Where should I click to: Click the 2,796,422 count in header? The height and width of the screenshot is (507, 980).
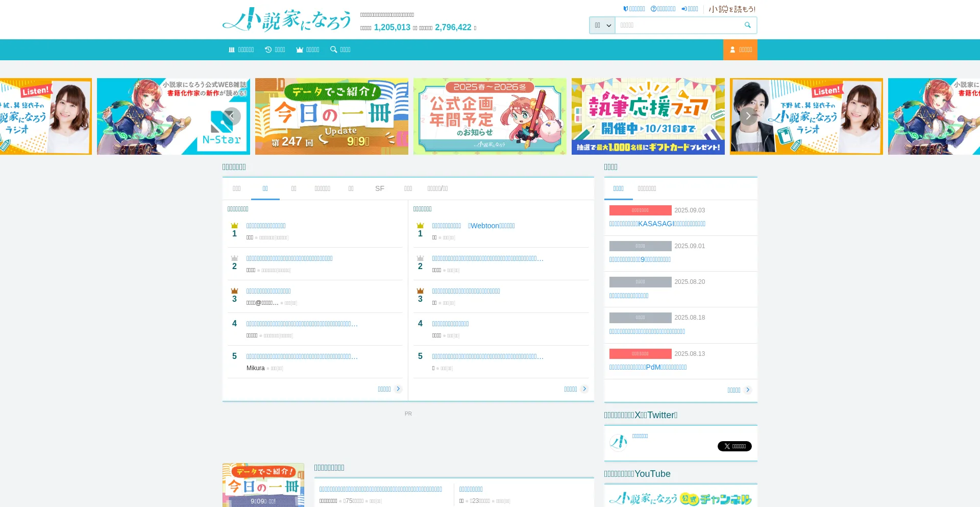coord(453,28)
